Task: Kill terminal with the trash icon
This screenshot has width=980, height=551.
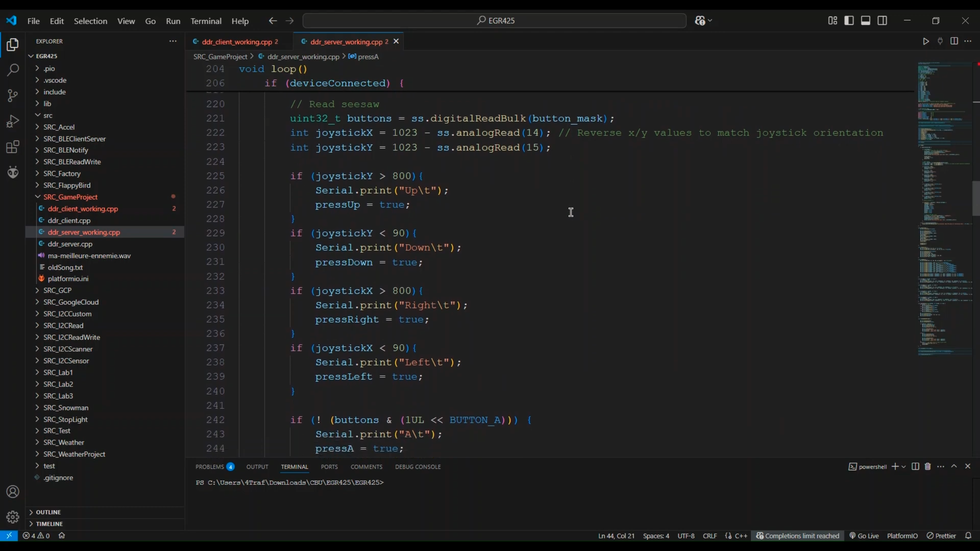Action: 928,466
